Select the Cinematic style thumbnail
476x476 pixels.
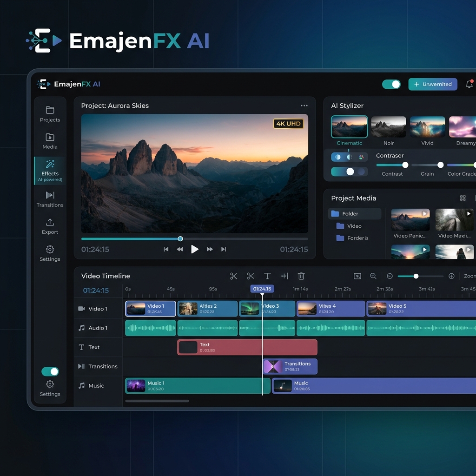pos(350,127)
